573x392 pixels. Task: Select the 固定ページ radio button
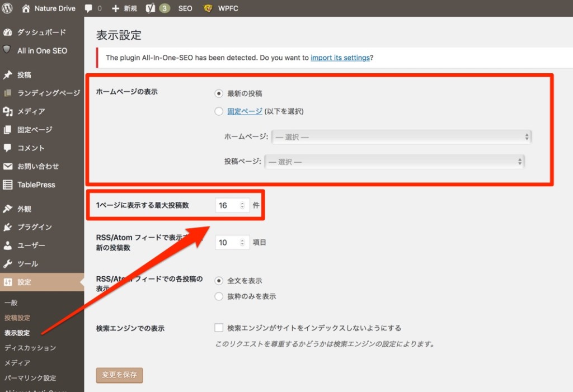[219, 111]
